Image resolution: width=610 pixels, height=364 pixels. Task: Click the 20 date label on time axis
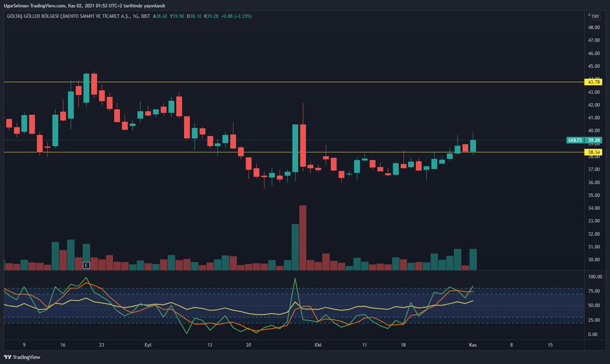[x=249, y=345]
